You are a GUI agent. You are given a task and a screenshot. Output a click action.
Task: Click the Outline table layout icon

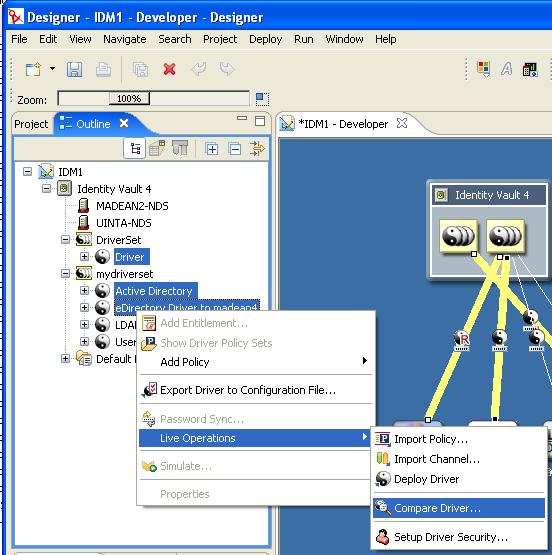[157, 148]
